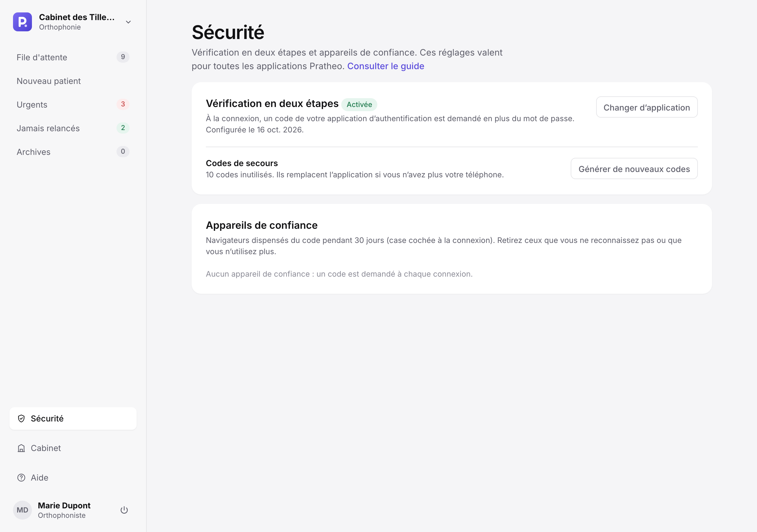
Task: Click the Activée status badge
Action: (359, 105)
